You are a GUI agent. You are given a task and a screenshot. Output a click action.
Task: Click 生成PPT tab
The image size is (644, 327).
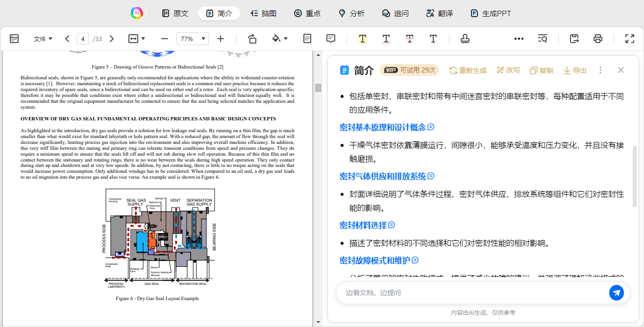pos(491,13)
